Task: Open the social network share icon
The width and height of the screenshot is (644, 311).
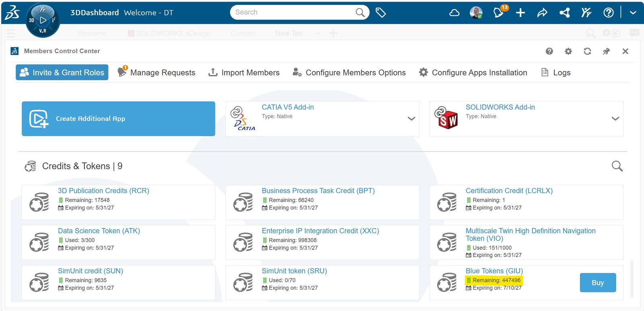Action: [x=564, y=13]
